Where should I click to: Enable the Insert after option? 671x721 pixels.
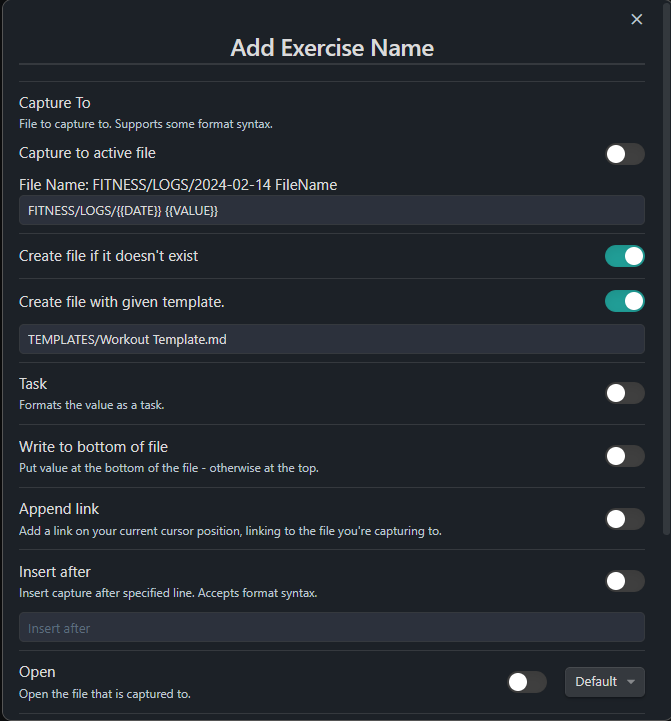click(x=624, y=581)
